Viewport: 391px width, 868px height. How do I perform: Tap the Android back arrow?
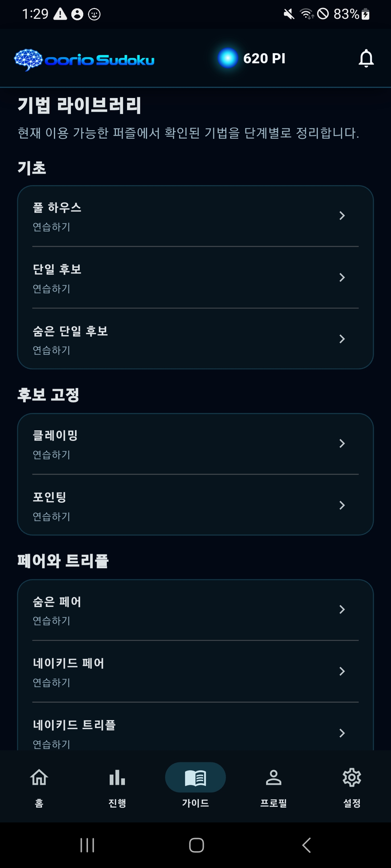pyautogui.click(x=306, y=845)
